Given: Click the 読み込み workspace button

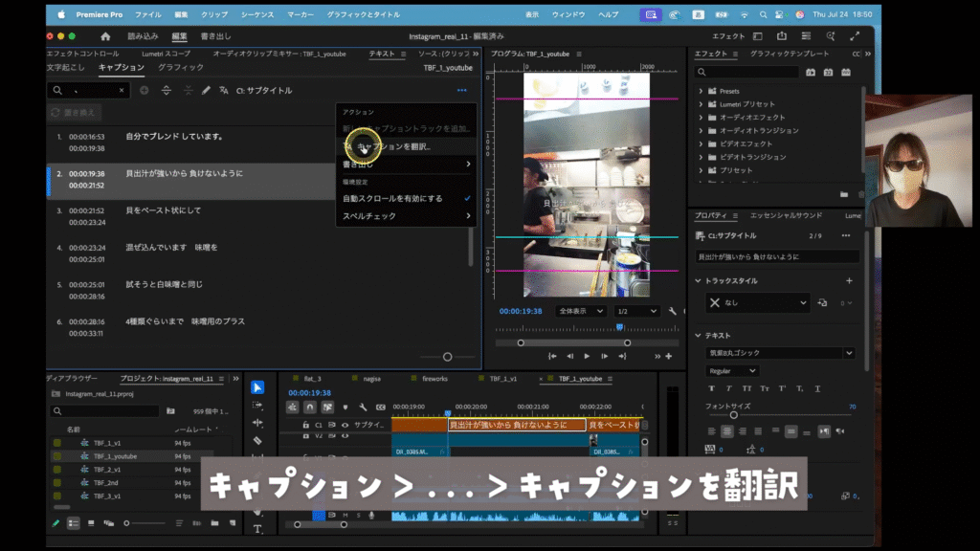Looking at the screenshot, I should [144, 36].
